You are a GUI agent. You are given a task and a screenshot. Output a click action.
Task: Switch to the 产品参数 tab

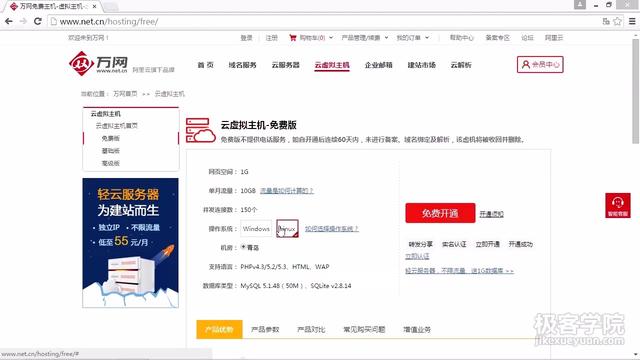265,329
